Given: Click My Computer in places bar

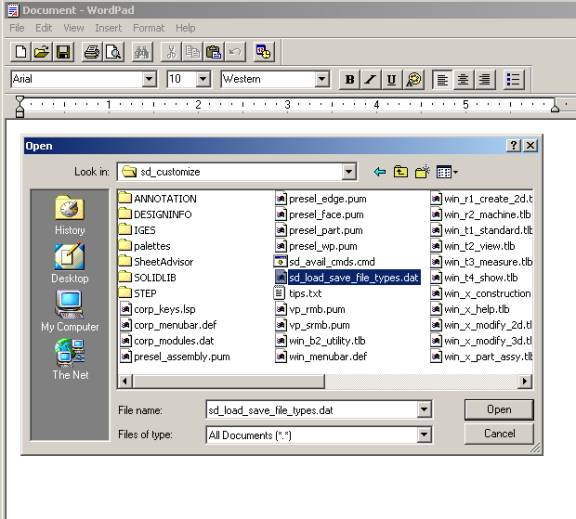Looking at the screenshot, I should point(70,311).
